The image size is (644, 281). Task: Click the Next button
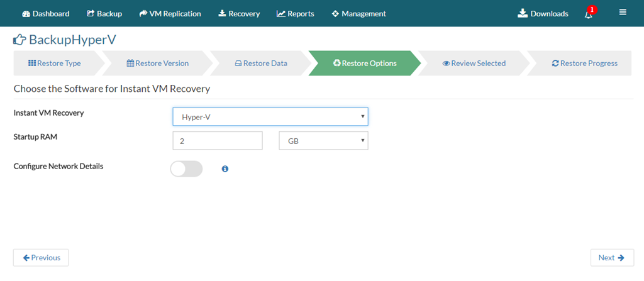pos(612,258)
